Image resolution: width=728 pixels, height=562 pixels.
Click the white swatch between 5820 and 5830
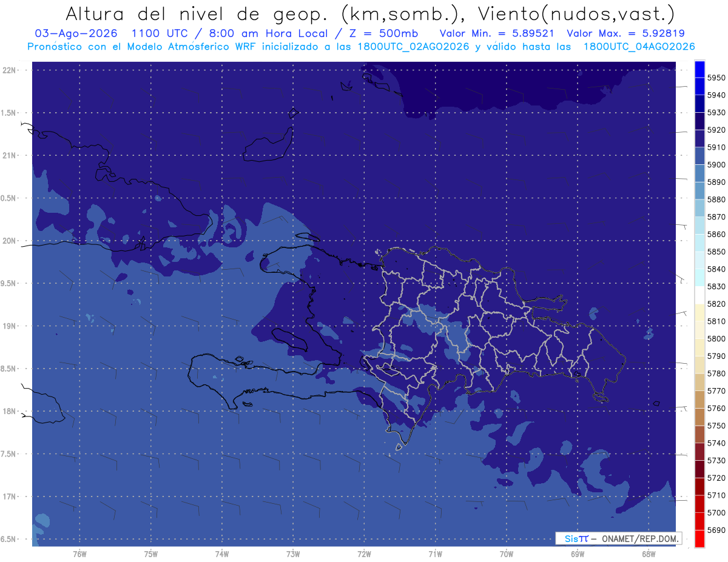(x=699, y=295)
